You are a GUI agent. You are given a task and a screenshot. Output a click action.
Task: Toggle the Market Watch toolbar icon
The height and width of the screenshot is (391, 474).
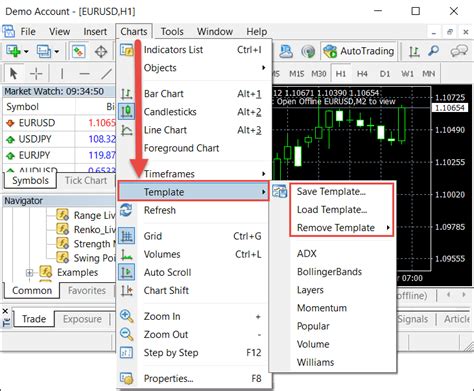78,51
